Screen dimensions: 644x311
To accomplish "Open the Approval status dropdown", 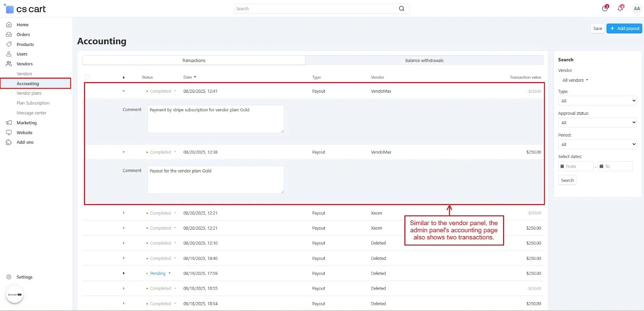I will pos(597,122).
